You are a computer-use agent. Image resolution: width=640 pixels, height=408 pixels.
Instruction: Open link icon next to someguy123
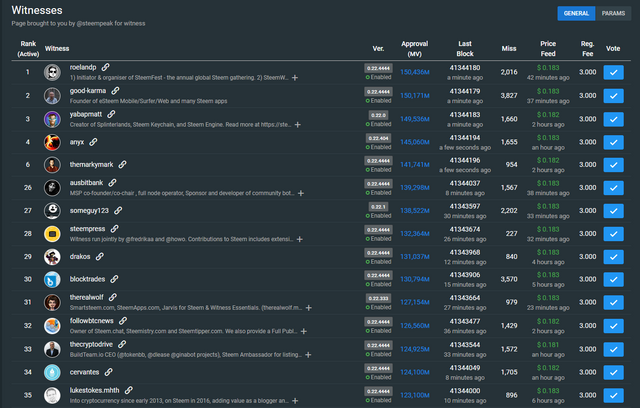(118, 211)
